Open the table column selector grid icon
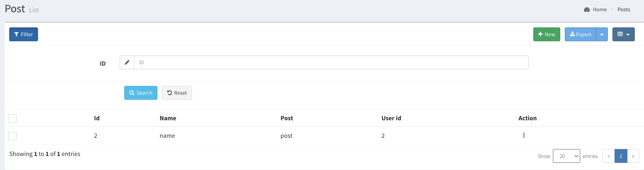Viewport: 644px width, 170px height. click(x=623, y=34)
